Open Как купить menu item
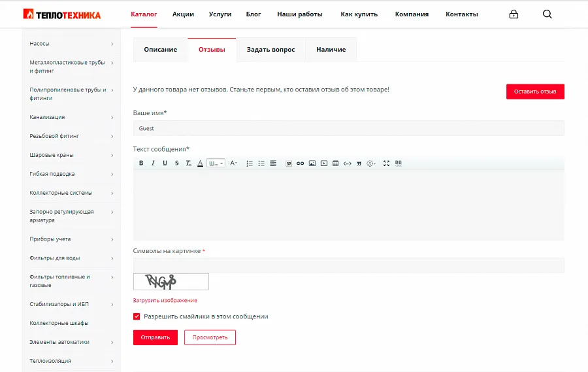Viewport: 588px width, 372px height. click(359, 14)
